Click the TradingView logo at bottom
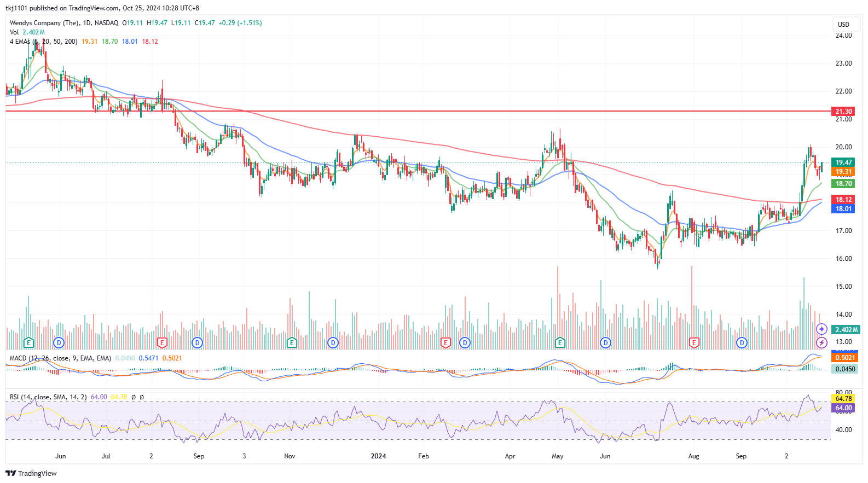Screen dimensions: 868x483 click(x=31, y=473)
